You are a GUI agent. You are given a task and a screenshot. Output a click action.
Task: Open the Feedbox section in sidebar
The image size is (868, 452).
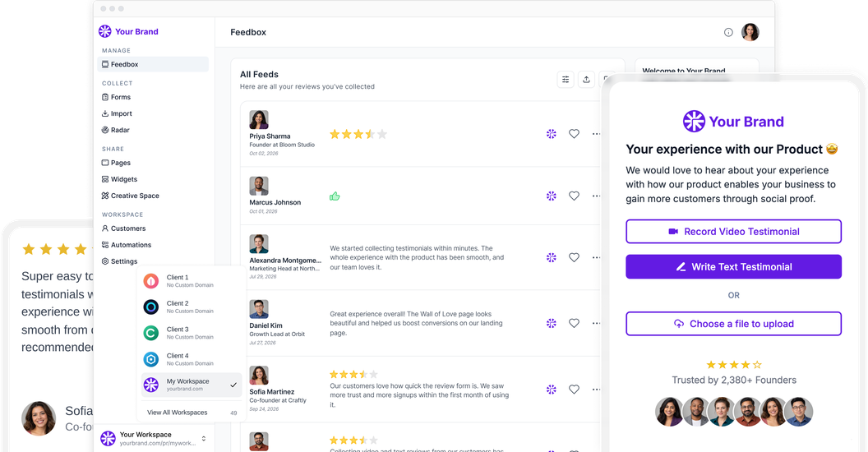point(153,64)
